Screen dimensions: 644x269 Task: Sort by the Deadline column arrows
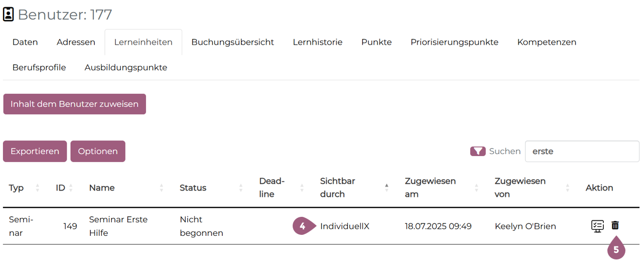click(x=302, y=188)
